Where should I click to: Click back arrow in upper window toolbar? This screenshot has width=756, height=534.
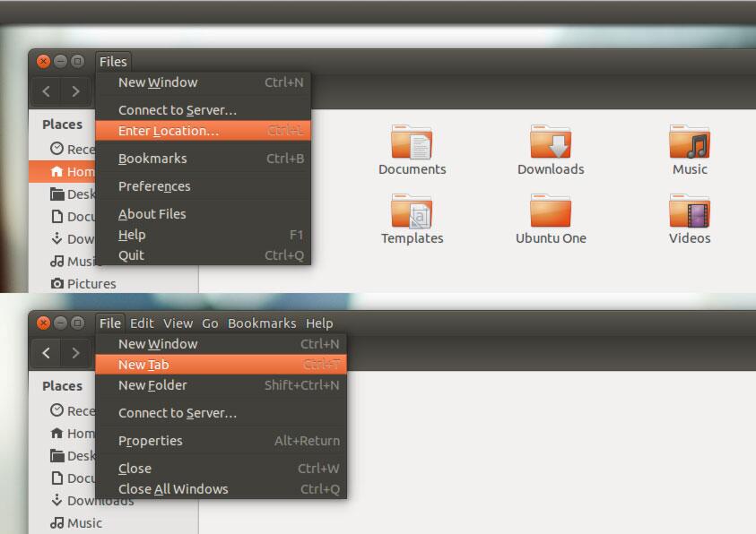coord(47,91)
